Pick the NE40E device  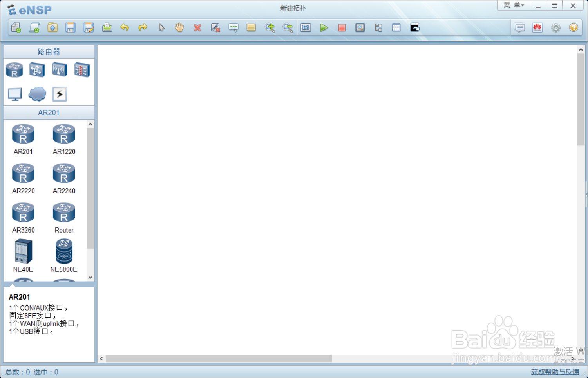pyautogui.click(x=23, y=255)
